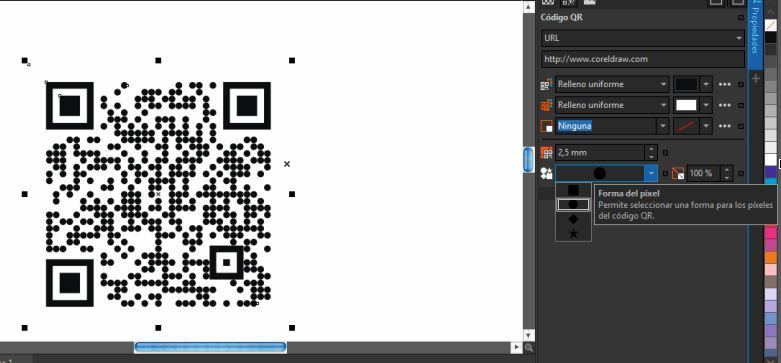Click the plus icon below Propiedades tab
781x363 pixels.
pos(756,79)
